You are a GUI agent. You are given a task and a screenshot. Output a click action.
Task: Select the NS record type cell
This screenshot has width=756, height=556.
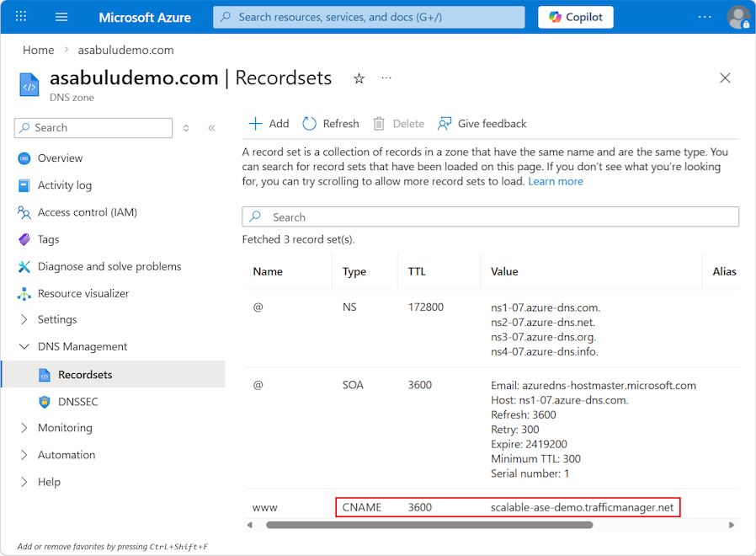pos(349,307)
